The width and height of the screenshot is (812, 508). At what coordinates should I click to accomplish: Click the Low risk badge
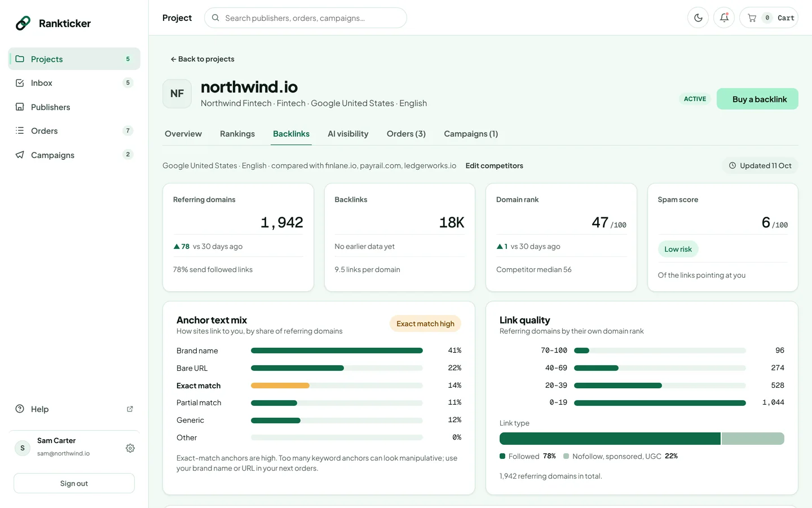coord(678,249)
